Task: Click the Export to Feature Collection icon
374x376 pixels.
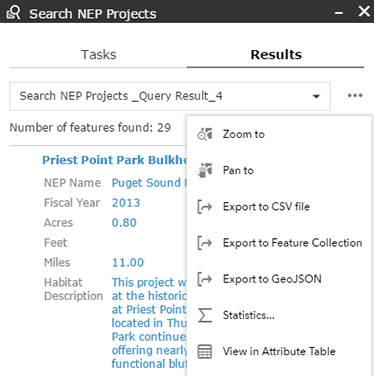Action: click(x=205, y=243)
